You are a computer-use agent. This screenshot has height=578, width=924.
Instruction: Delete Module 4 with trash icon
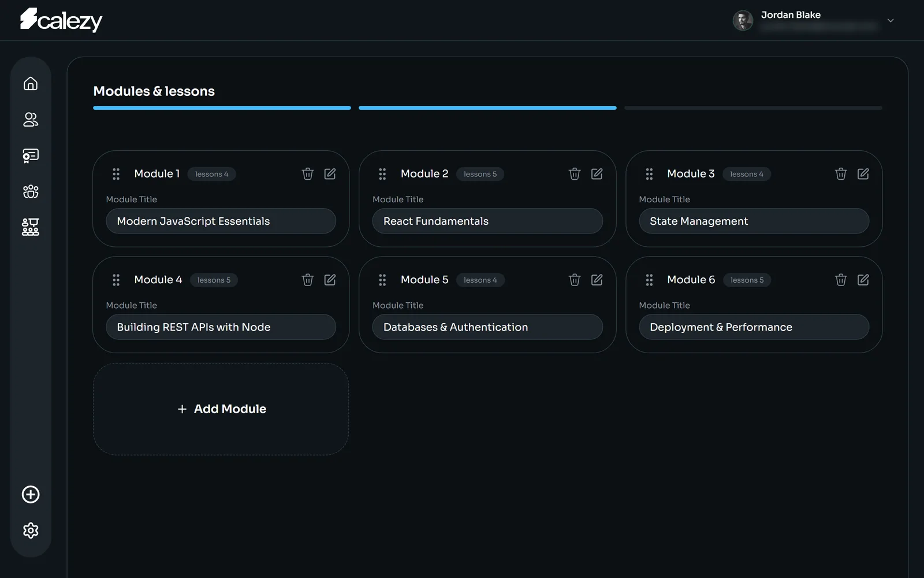coord(308,280)
